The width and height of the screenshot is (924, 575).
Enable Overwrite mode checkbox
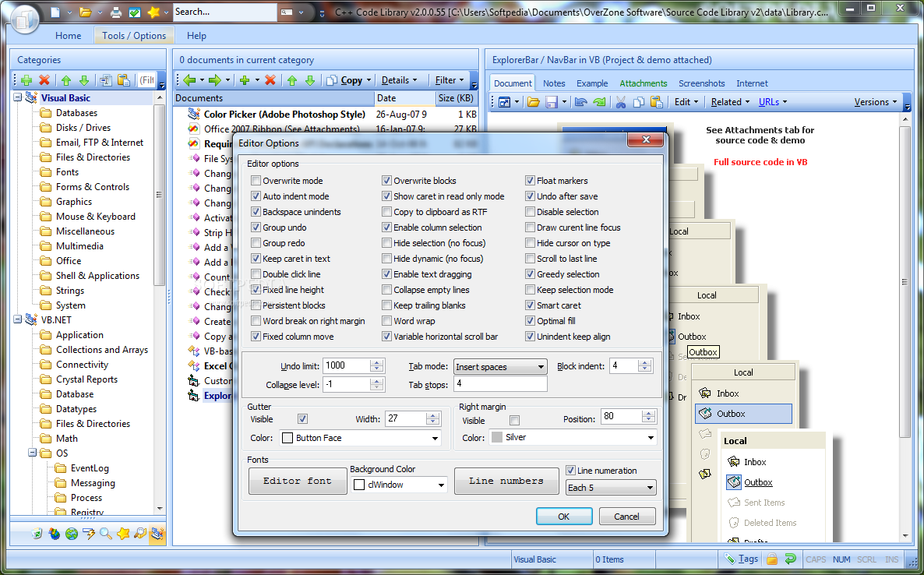[x=256, y=180]
